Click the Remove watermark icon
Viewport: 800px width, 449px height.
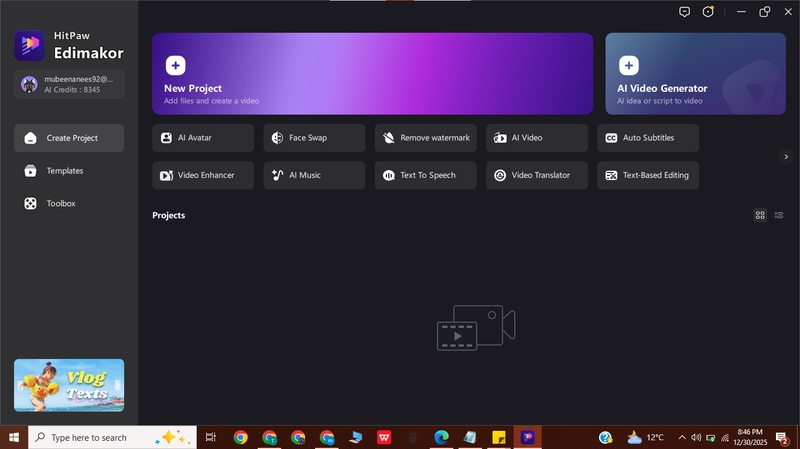[389, 138]
